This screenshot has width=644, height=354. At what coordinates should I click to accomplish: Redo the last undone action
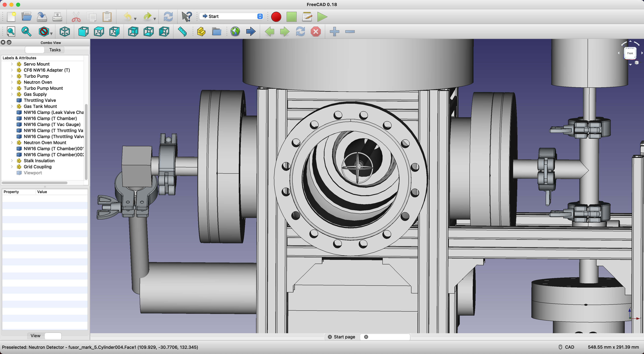click(147, 16)
